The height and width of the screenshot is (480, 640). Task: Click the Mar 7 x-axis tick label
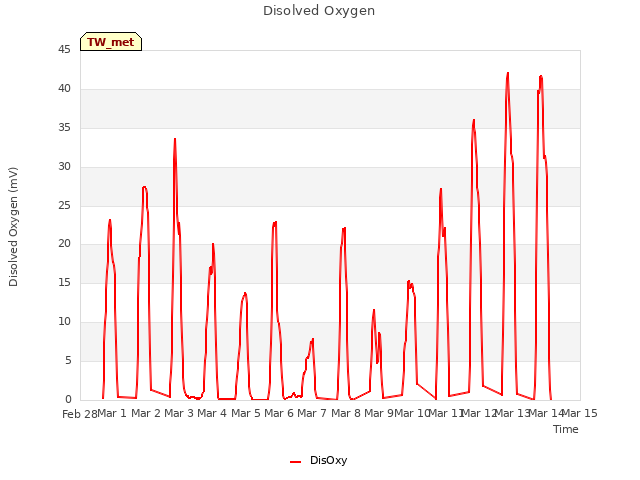point(312,413)
